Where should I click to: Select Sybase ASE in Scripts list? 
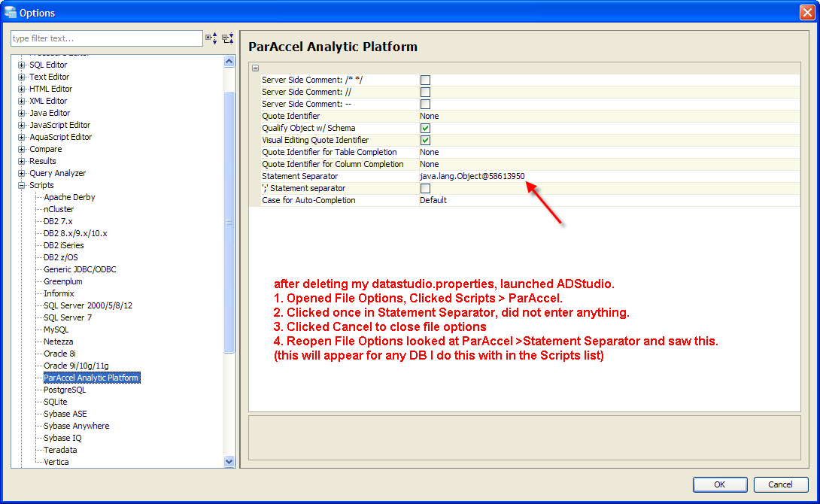65,414
